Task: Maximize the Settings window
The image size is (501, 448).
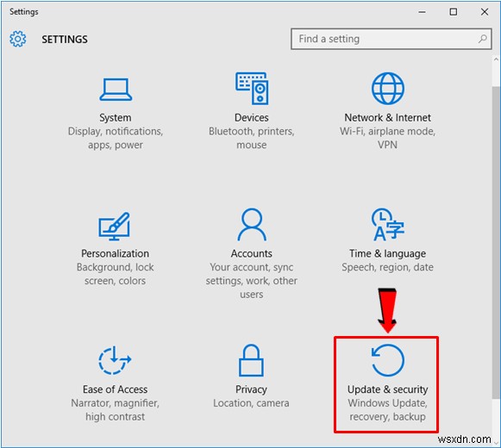Action: (x=453, y=12)
